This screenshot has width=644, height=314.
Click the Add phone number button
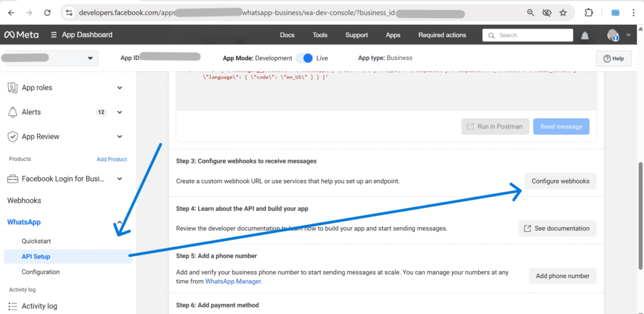(562, 276)
